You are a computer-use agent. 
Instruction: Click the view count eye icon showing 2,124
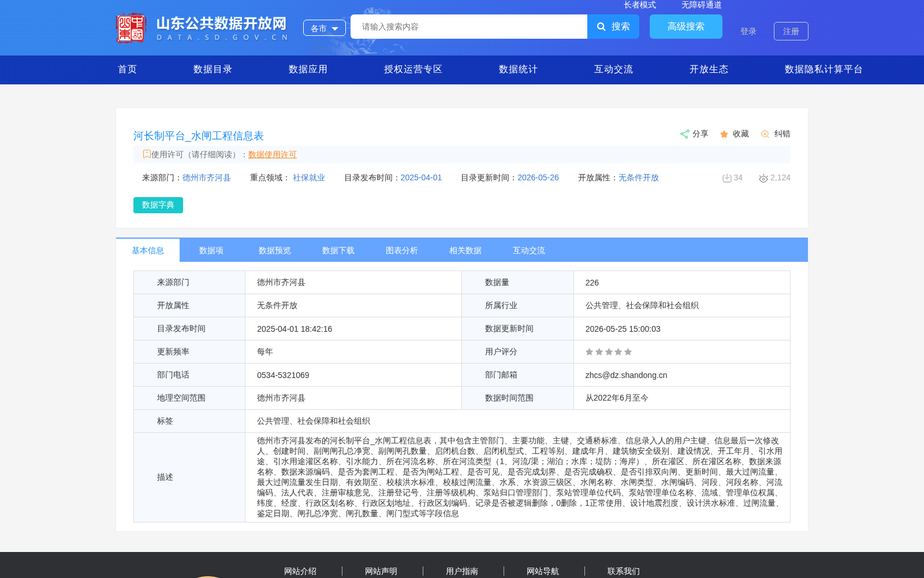[763, 178]
